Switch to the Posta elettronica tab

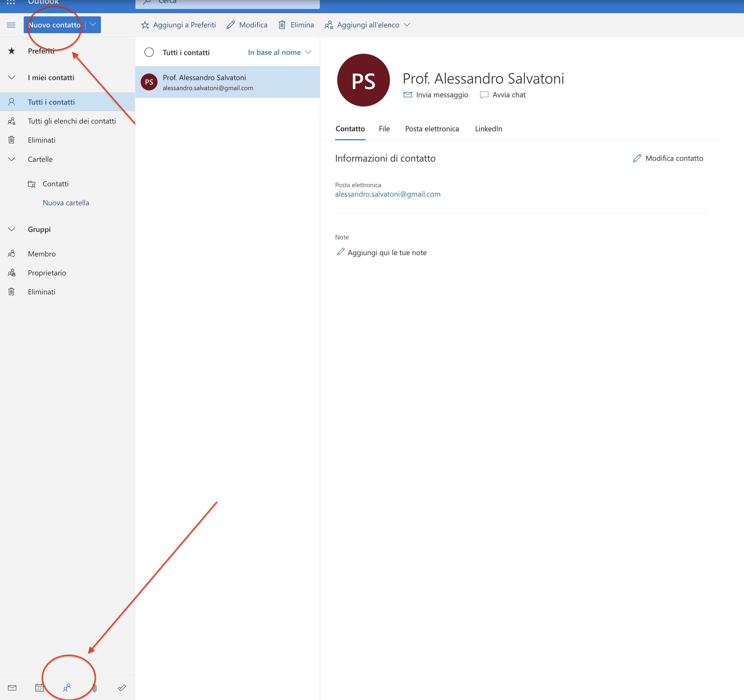point(432,129)
